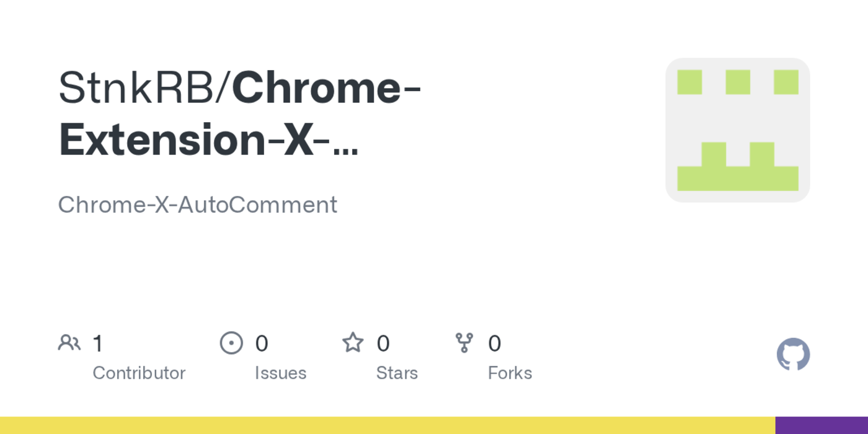Viewport: 868px width, 434px height.
Task: Click the Contributors people icon
Action: point(69,343)
